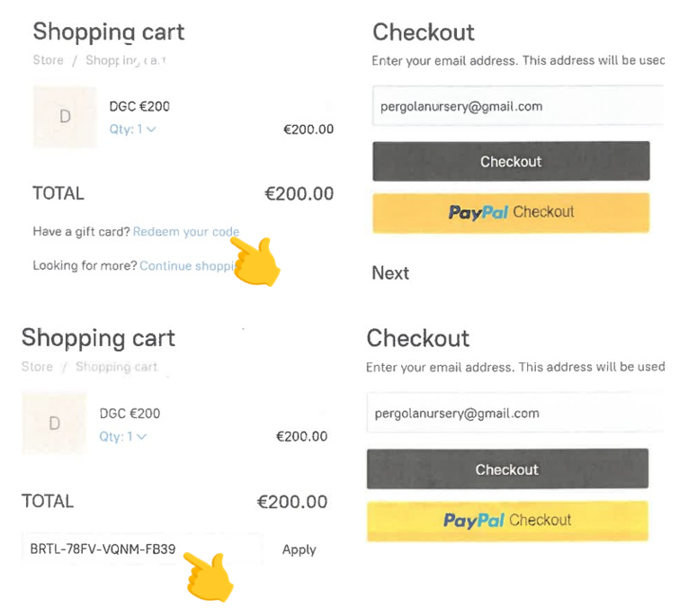Apply the entered gift card code
688x616 pixels.
pos(299,549)
